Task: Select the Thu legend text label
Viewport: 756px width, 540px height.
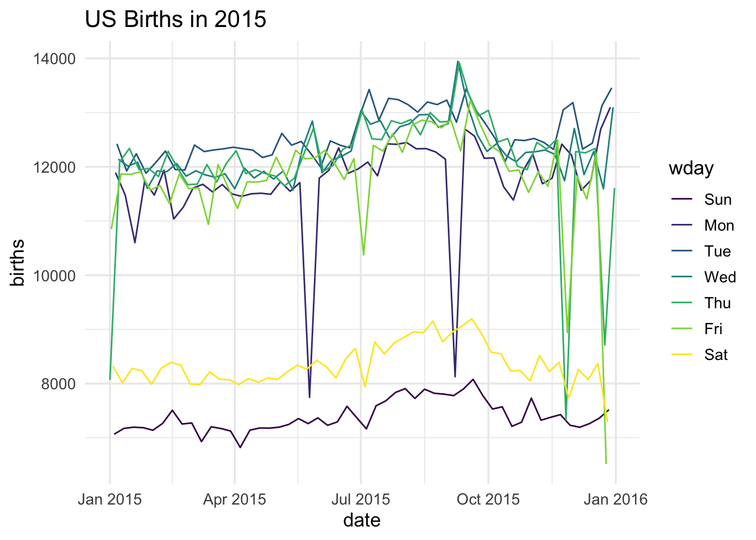Action: pos(717,303)
